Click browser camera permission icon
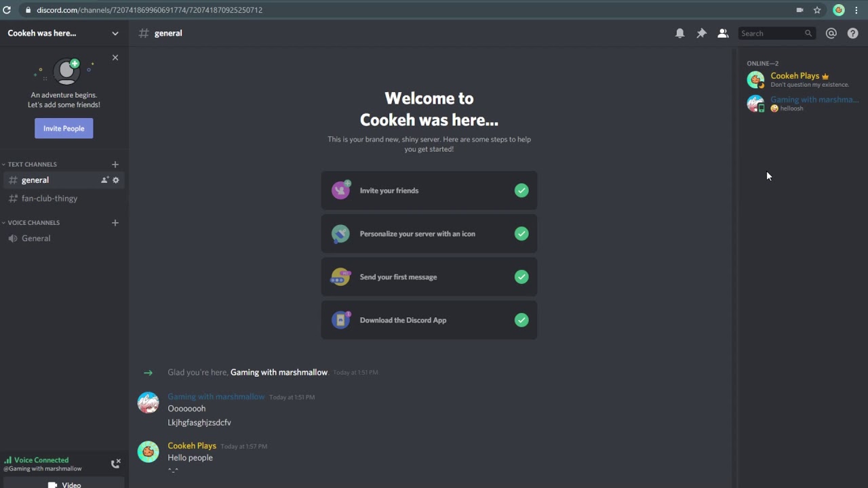Viewport: 868px width, 488px height. tap(800, 10)
